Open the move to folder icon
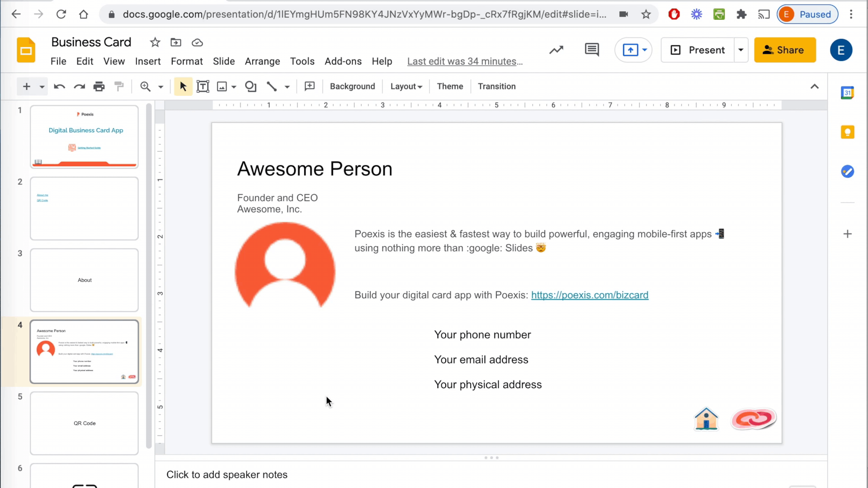 point(176,42)
